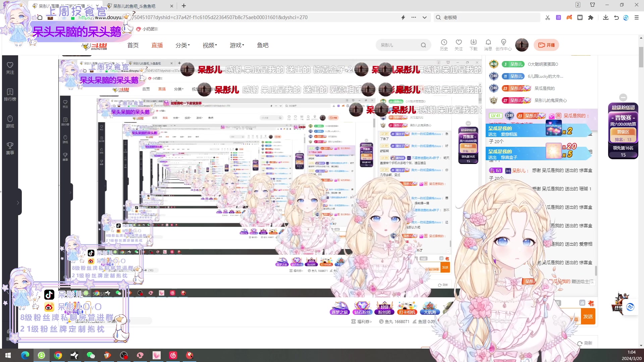This screenshot has width=644, height=362.
Task: Click the 超级粉丝团 icon in gift bar
Action: click(384, 308)
